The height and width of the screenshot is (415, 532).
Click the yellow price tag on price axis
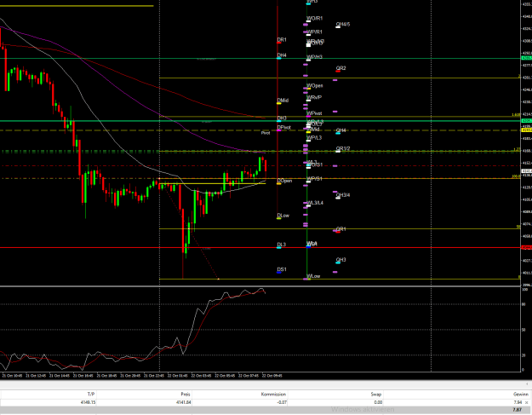pyautogui.click(x=527, y=130)
